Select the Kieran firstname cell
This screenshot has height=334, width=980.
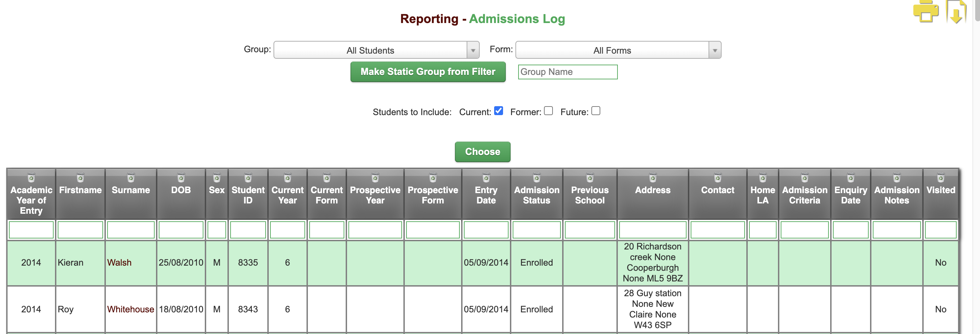[80, 263]
